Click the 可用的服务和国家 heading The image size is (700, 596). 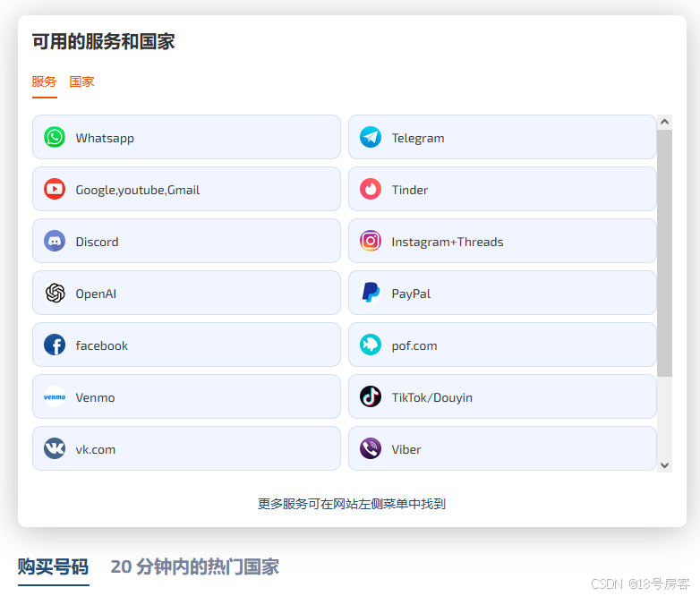click(103, 41)
